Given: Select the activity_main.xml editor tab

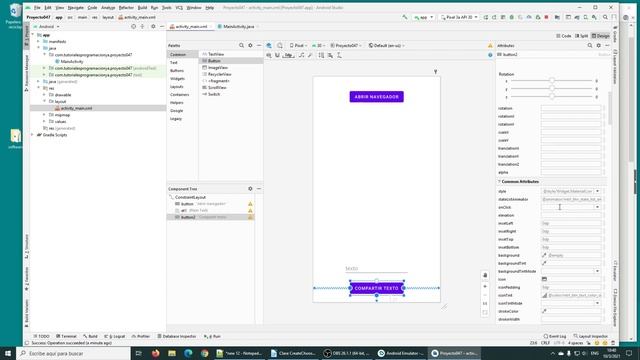Looking at the screenshot, I should 190,26.
